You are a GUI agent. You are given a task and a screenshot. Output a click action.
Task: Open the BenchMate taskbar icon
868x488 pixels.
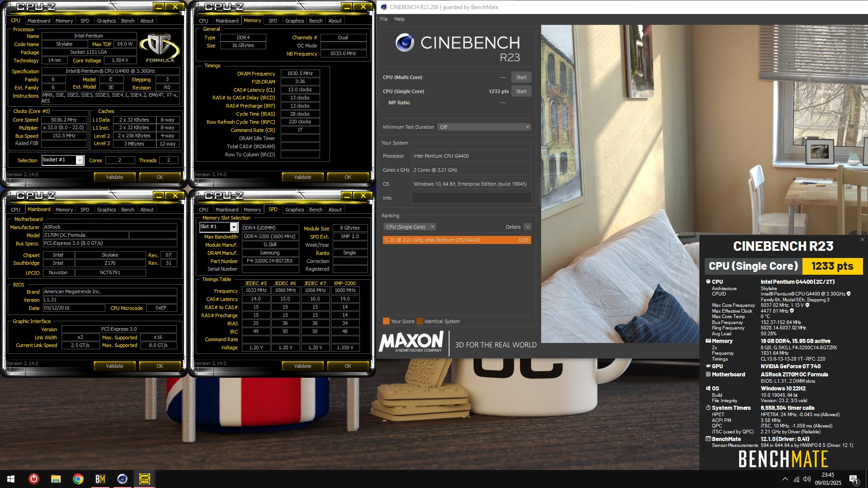pyautogui.click(x=100, y=479)
